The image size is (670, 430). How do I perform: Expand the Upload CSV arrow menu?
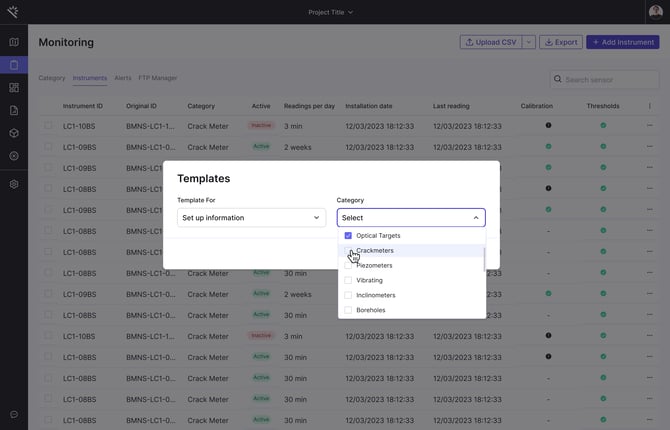pos(529,42)
